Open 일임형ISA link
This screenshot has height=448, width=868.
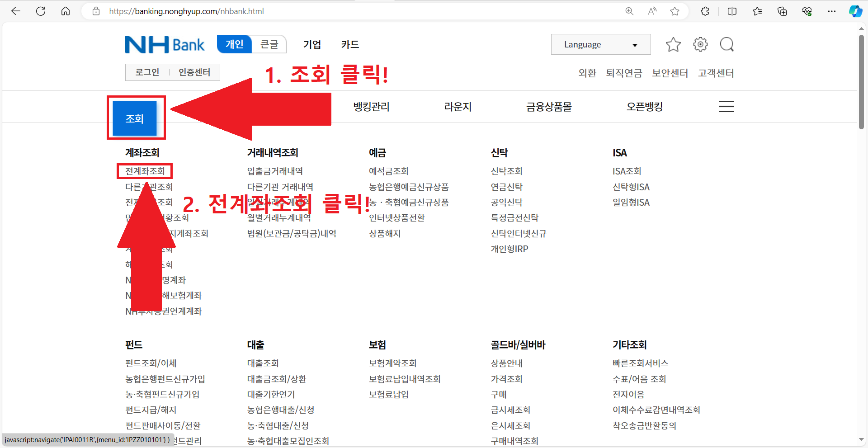click(631, 203)
